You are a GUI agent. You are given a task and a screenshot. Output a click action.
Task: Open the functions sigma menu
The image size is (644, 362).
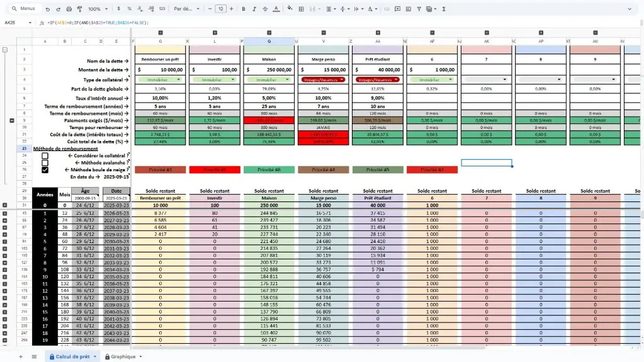tap(444, 9)
